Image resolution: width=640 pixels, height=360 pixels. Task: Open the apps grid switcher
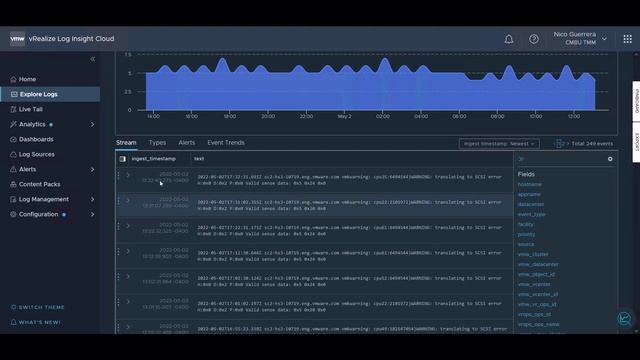627,39
